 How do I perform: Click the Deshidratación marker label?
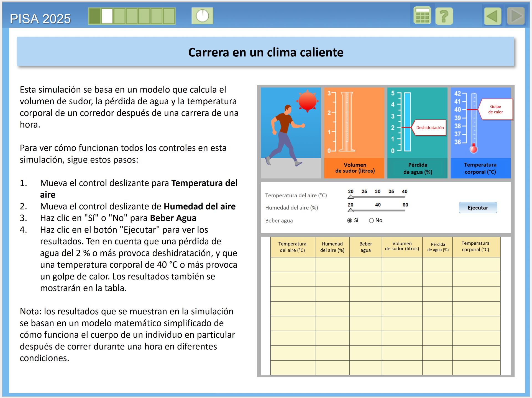(x=429, y=128)
